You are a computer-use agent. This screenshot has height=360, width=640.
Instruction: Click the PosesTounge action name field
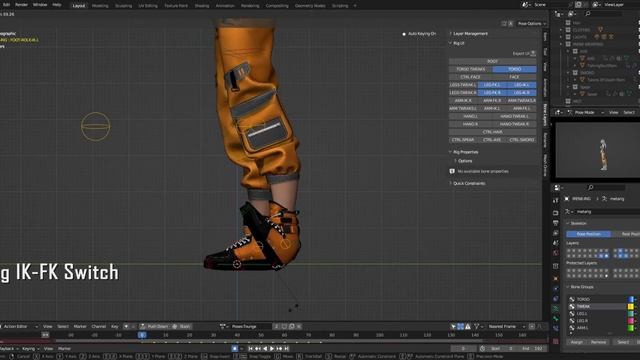click(251, 327)
